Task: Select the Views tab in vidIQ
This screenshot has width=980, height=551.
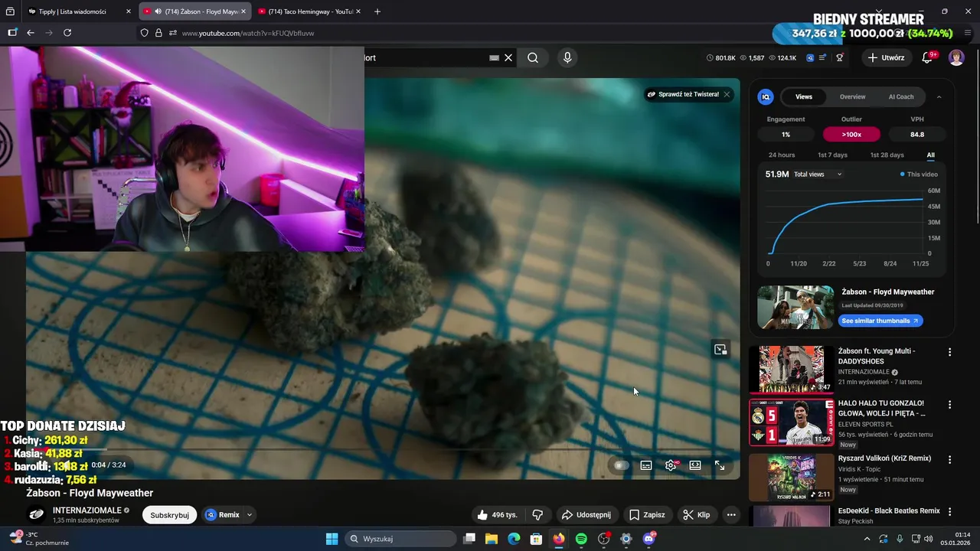Action: (804, 96)
